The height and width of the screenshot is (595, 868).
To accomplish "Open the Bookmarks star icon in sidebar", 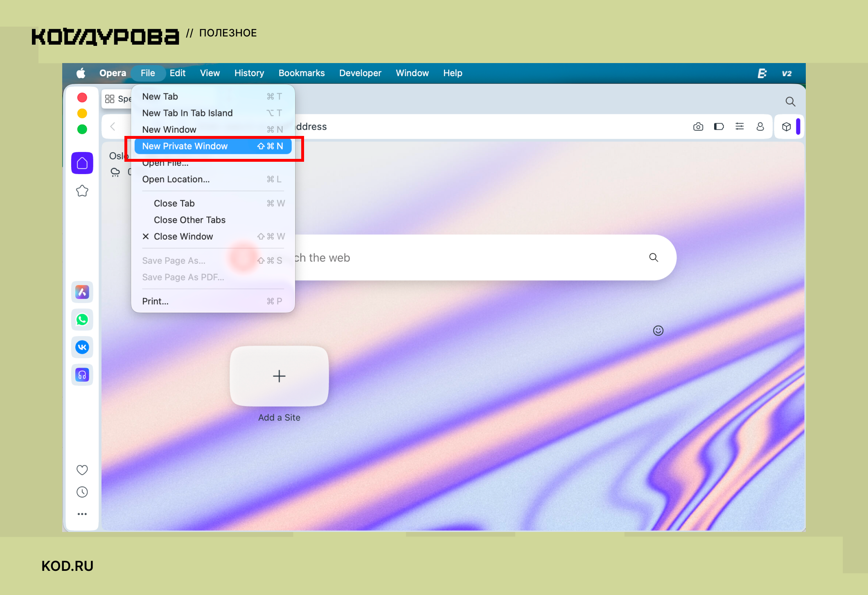I will click(82, 191).
